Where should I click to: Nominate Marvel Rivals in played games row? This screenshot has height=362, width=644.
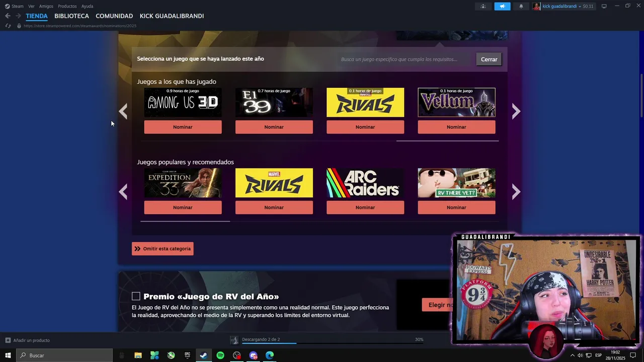(x=365, y=127)
